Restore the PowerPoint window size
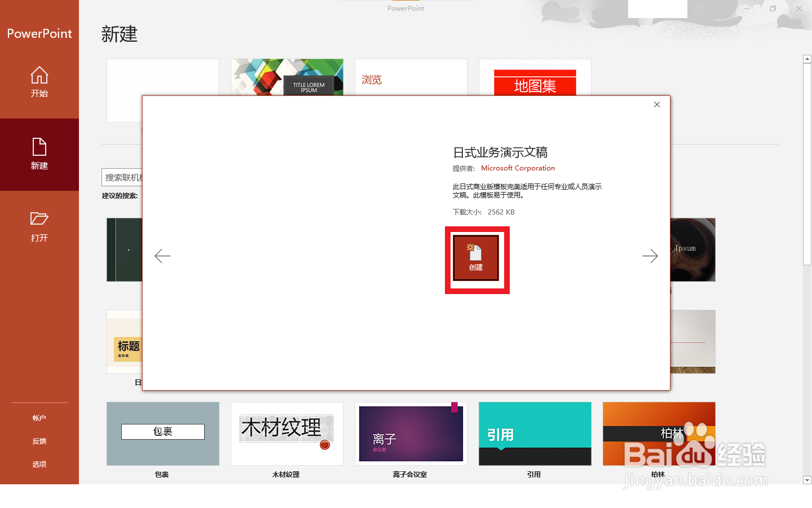Image resolution: width=812 pixels, height=508 pixels. 773,8
